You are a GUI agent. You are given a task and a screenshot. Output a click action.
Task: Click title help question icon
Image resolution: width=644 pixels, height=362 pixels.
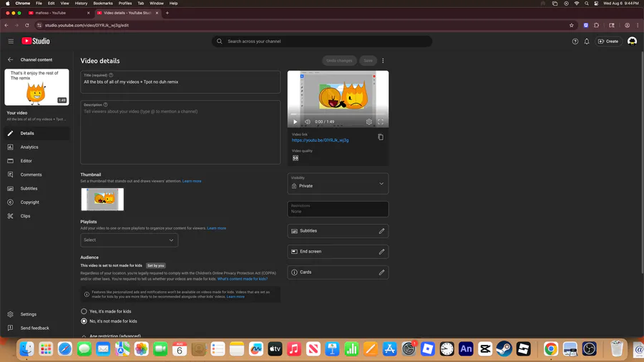pos(111,75)
